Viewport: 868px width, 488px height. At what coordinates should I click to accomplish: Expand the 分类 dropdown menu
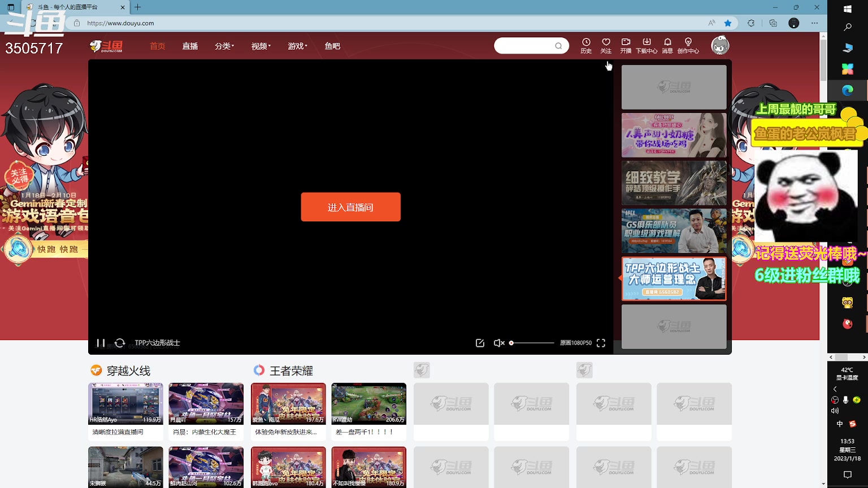click(x=224, y=46)
